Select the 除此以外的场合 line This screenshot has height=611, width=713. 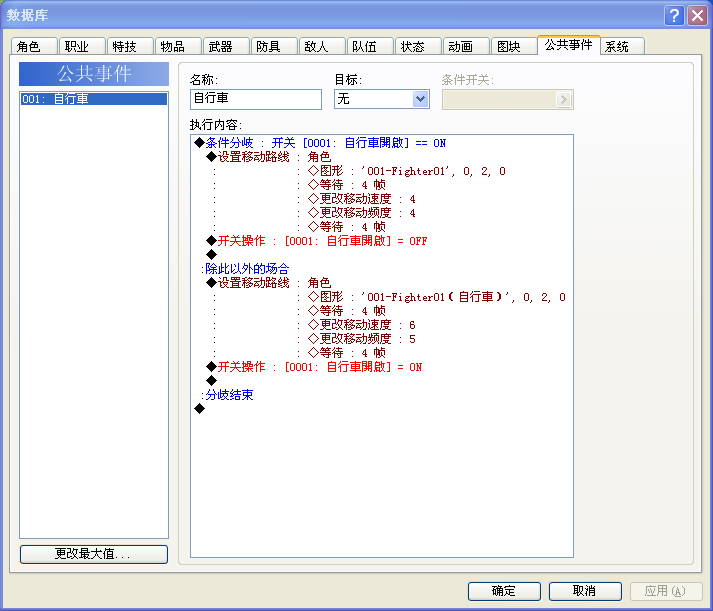tap(245, 269)
